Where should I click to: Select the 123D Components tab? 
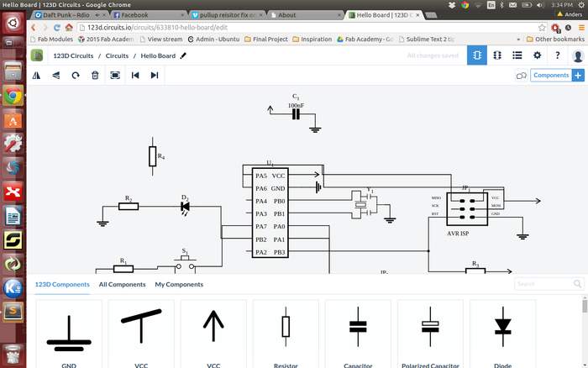click(x=62, y=284)
